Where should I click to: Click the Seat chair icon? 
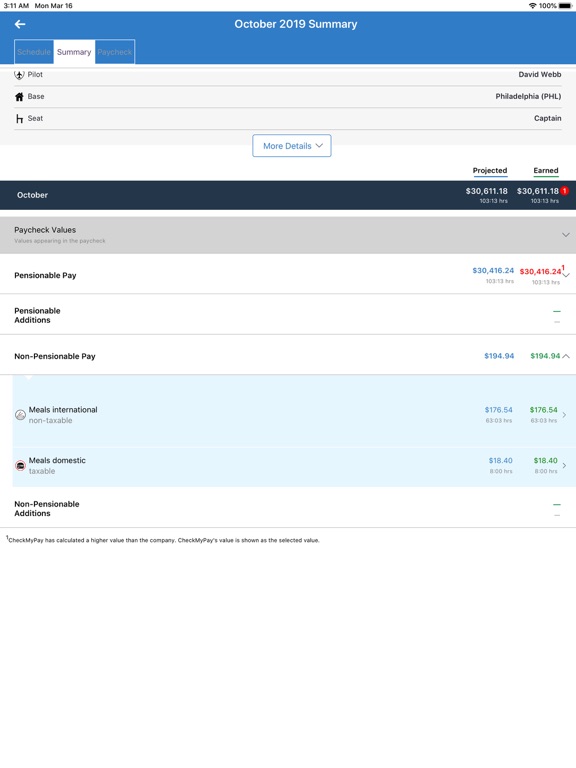(x=19, y=119)
